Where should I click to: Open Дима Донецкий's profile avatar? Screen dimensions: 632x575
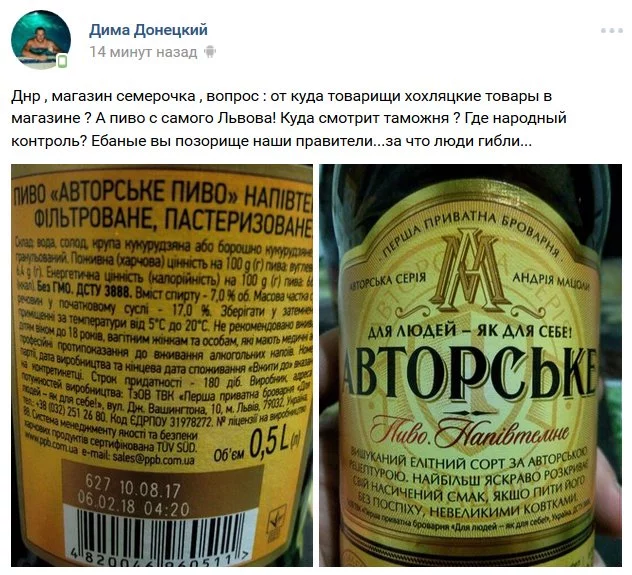tap(41, 39)
